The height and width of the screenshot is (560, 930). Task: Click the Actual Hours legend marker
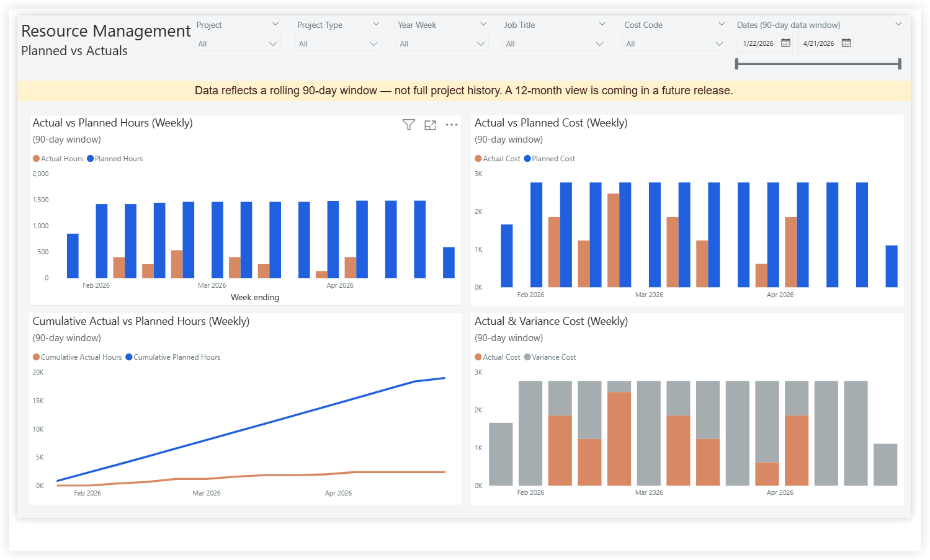coord(35,158)
